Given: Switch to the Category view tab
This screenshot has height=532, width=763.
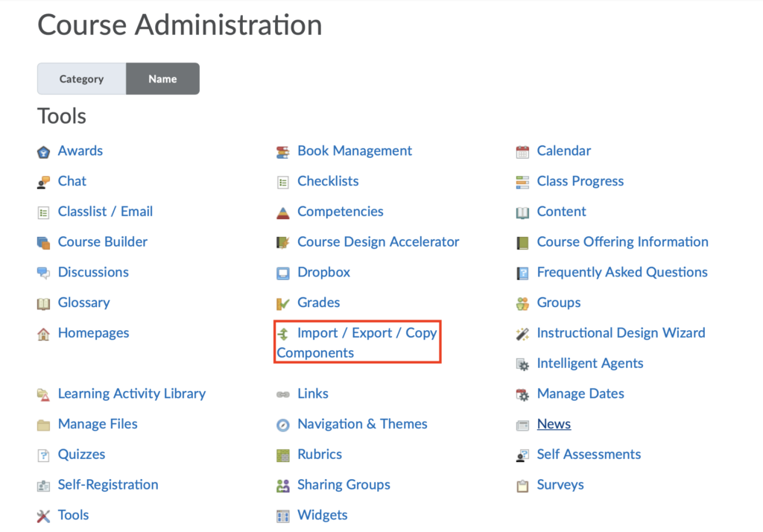Looking at the screenshot, I should (82, 78).
